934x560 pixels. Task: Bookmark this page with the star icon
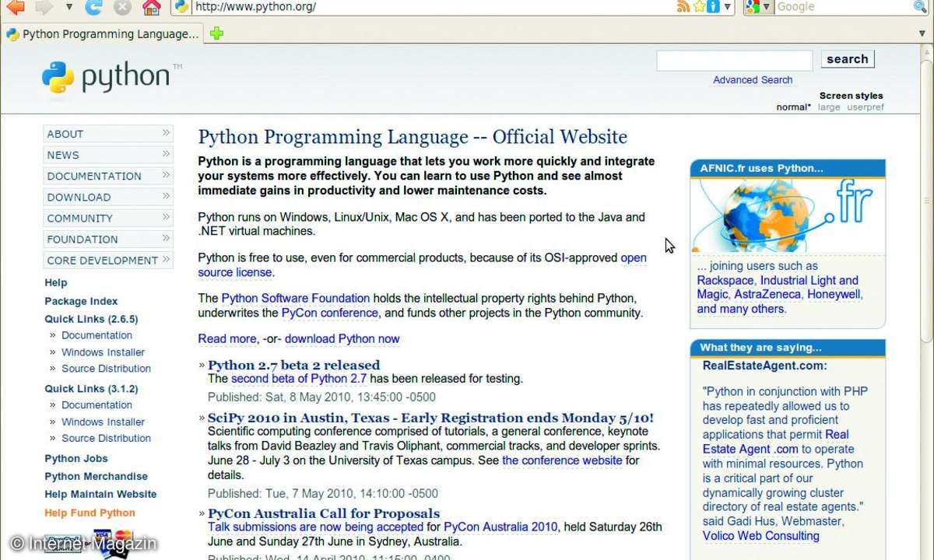698,7
